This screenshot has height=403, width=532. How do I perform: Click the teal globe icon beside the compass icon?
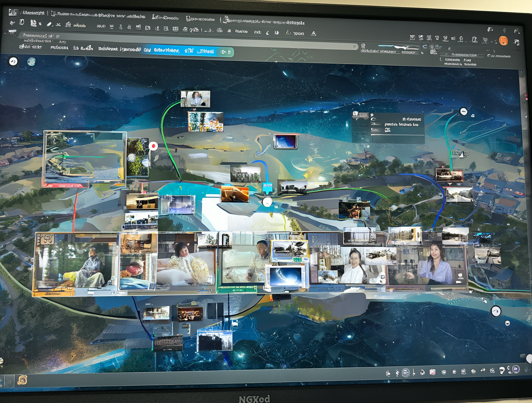pos(31,62)
